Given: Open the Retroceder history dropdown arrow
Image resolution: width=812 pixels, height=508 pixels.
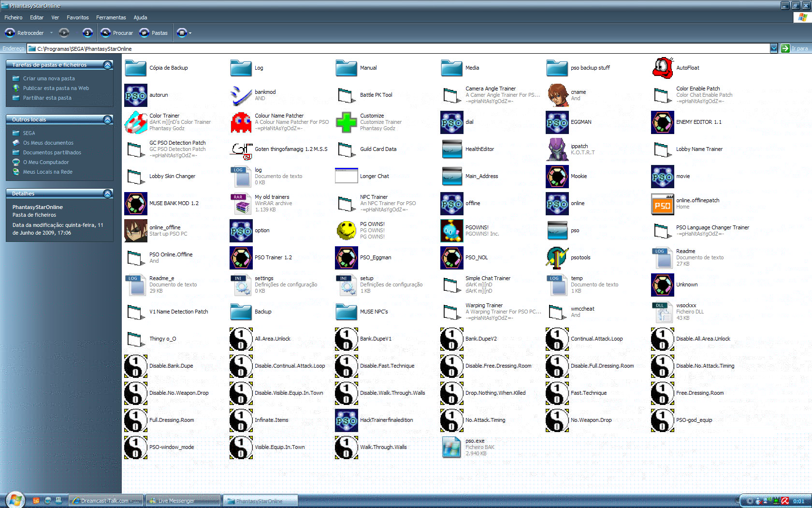Looking at the screenshot, I should [51, 33].
